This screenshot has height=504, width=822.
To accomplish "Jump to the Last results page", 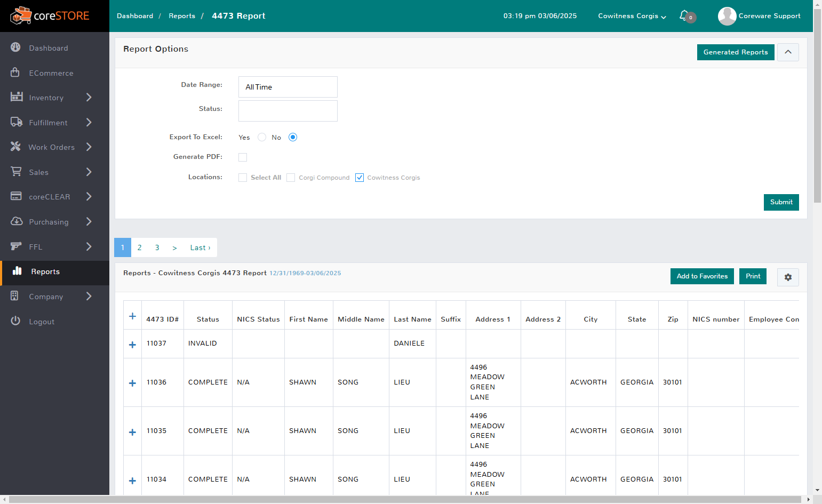I will (200, 247).
